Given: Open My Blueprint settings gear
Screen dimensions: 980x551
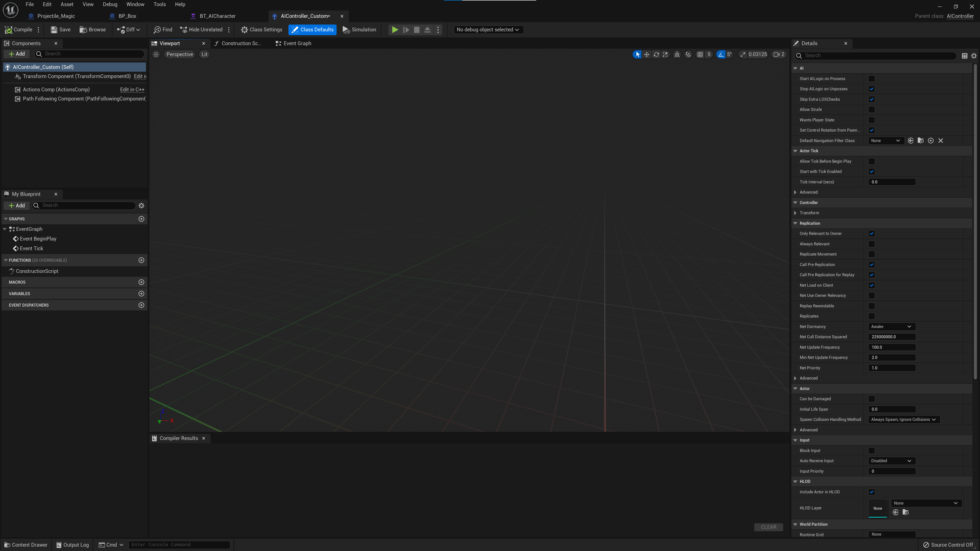Looking at the screenshot, I should coord(141,206).
